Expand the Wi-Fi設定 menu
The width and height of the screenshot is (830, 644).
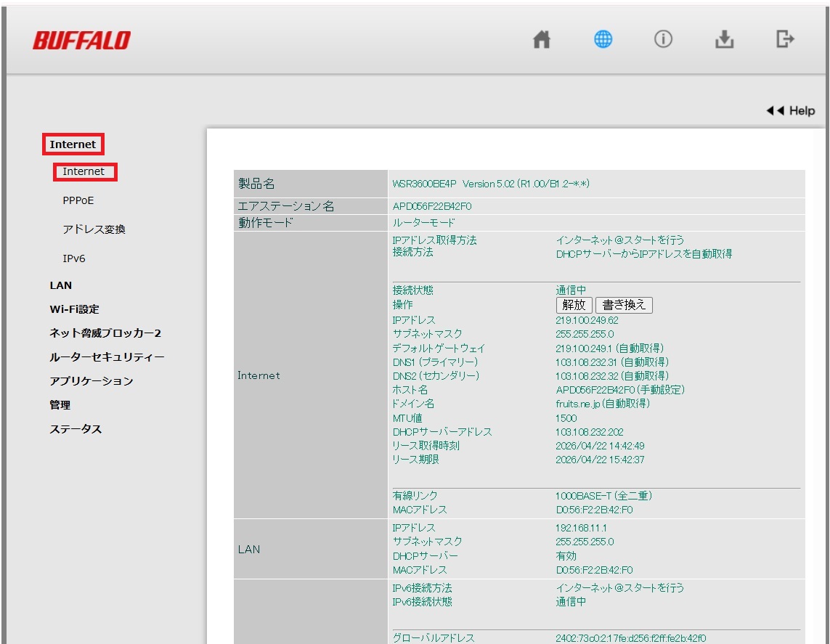tap(75, 309)
